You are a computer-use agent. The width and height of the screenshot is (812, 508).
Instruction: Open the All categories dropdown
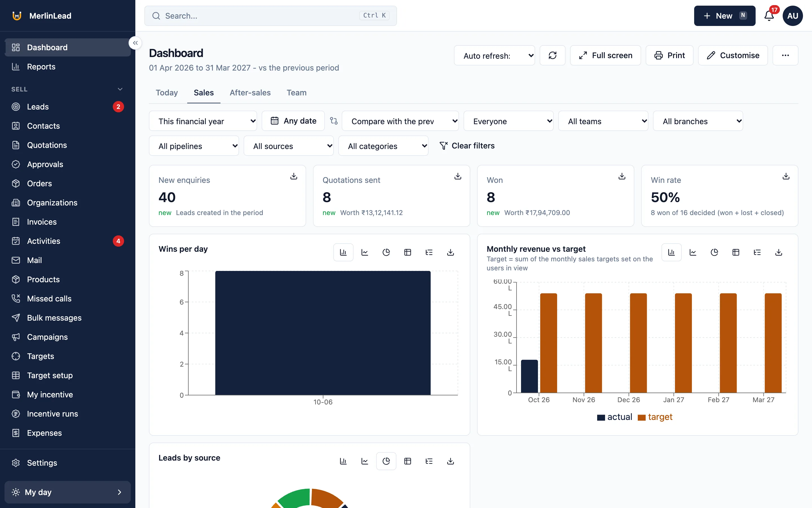pyautogui.click(x=383, y=146)
